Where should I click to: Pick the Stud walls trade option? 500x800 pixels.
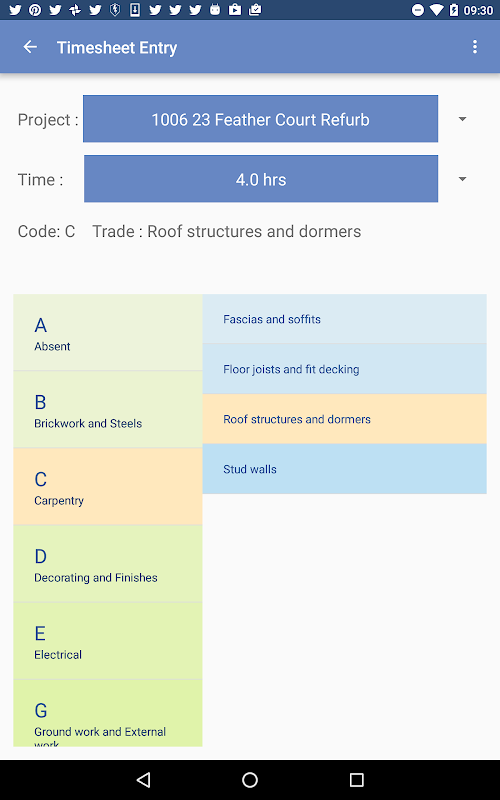[344, 469]
